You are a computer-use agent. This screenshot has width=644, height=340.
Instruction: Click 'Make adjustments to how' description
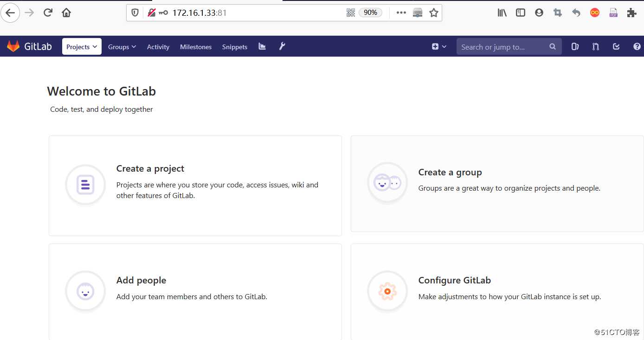coord(509,296)
